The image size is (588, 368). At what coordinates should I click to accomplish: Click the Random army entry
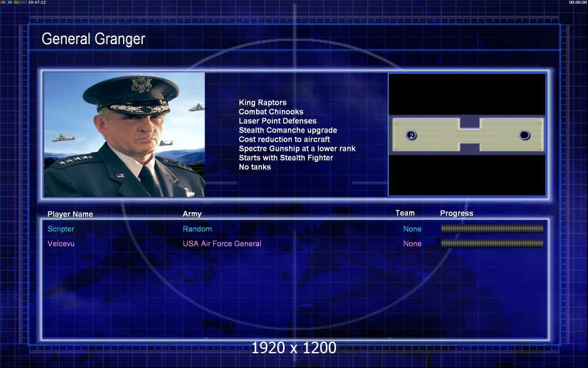coord(197,229)
